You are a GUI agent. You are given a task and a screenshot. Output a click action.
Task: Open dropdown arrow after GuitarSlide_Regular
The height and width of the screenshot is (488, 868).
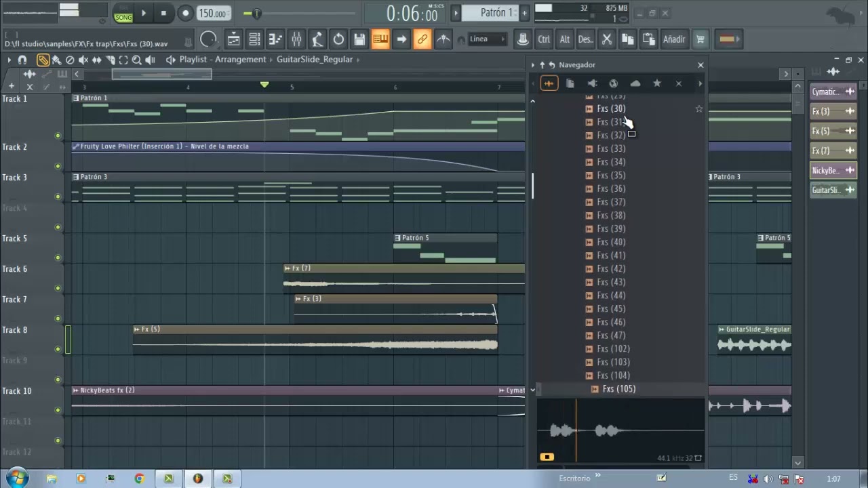tap(358, 60)
